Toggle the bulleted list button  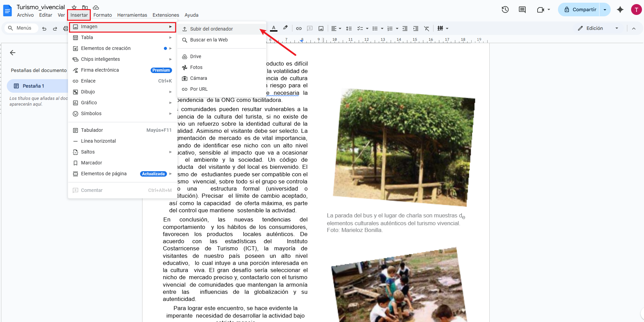pos(375,29)
